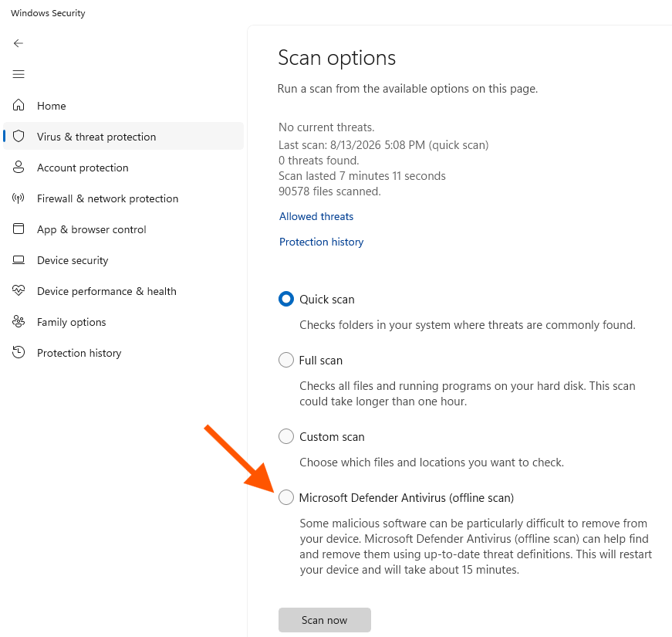This screenshot has height=637, width=672.
Task: Click the Full scan label text
Action: tap(321, 361)
